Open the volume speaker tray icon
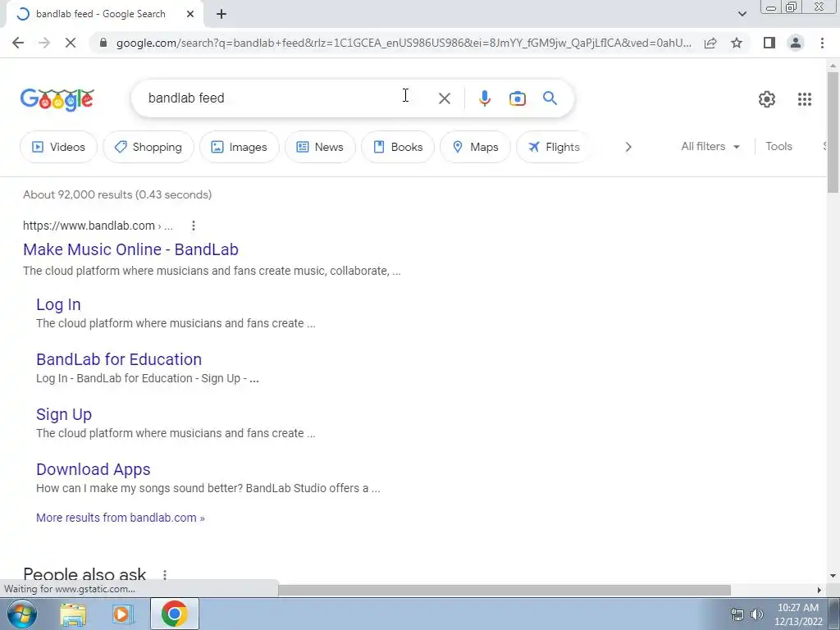Viewport: 840px width, 630px height. (x=756, y=614)
